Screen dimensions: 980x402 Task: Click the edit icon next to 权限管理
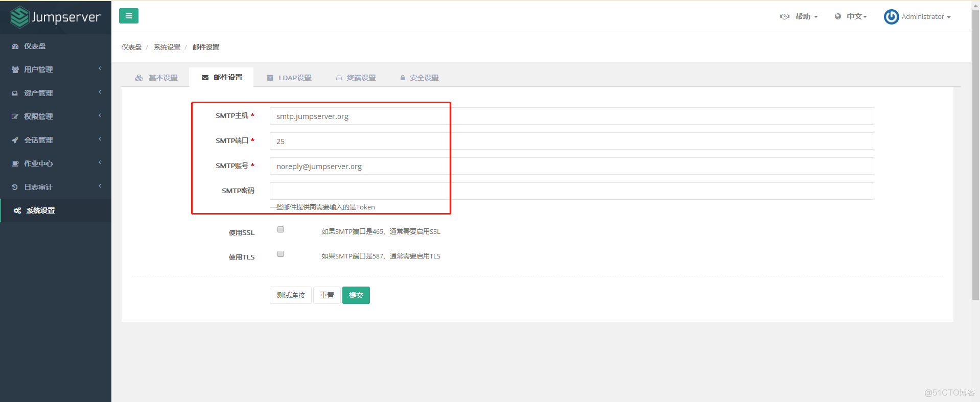coord(15,117)
